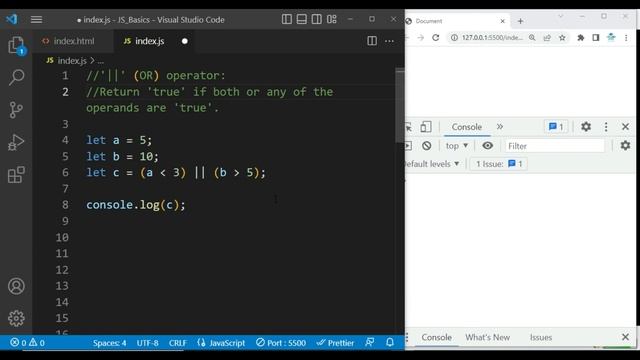The image size is (640, 360).
Task: Open Customize Layout in title bar
Action: tap(331, 19)
